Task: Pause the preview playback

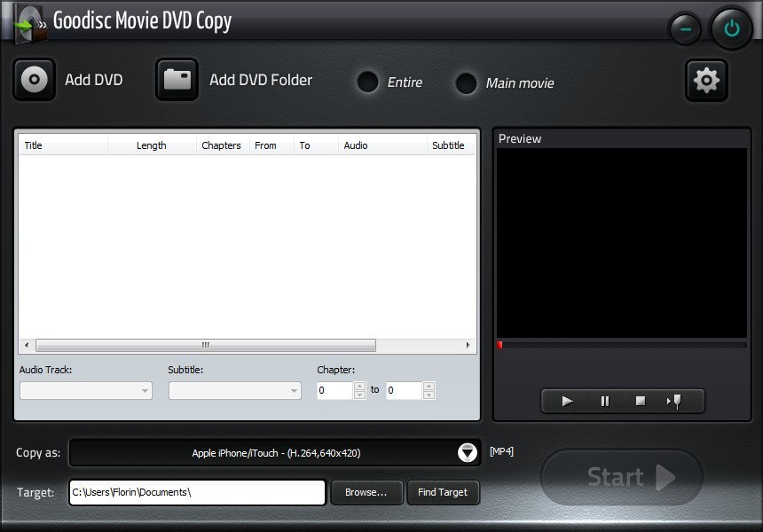Action: pyautogui.click(x=603, y=401)
